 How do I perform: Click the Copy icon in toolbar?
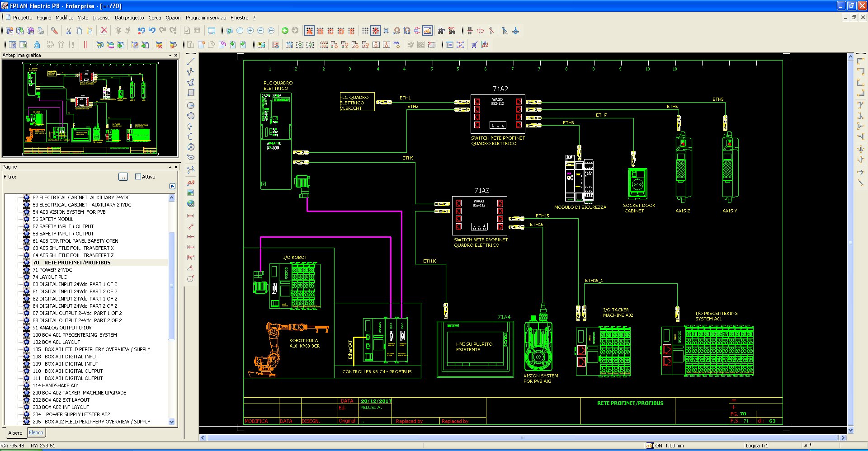tap(79, 31)
